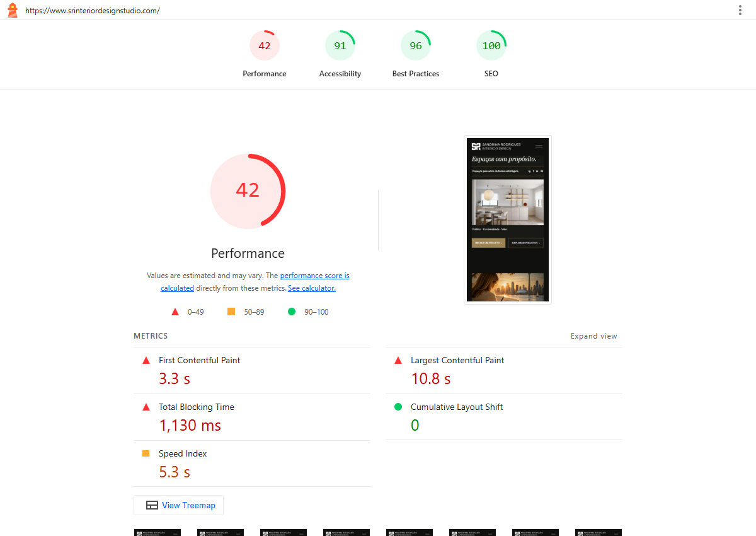Click the 0–49 legend range text
756x536 pixels.
tap(196, 312)
